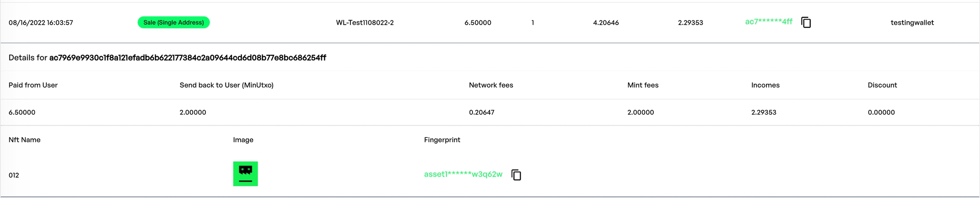The height and width of the screenshot is (198, 980).
Task: Click the full transaction hash in Details
Action: (x=188, y=58)
